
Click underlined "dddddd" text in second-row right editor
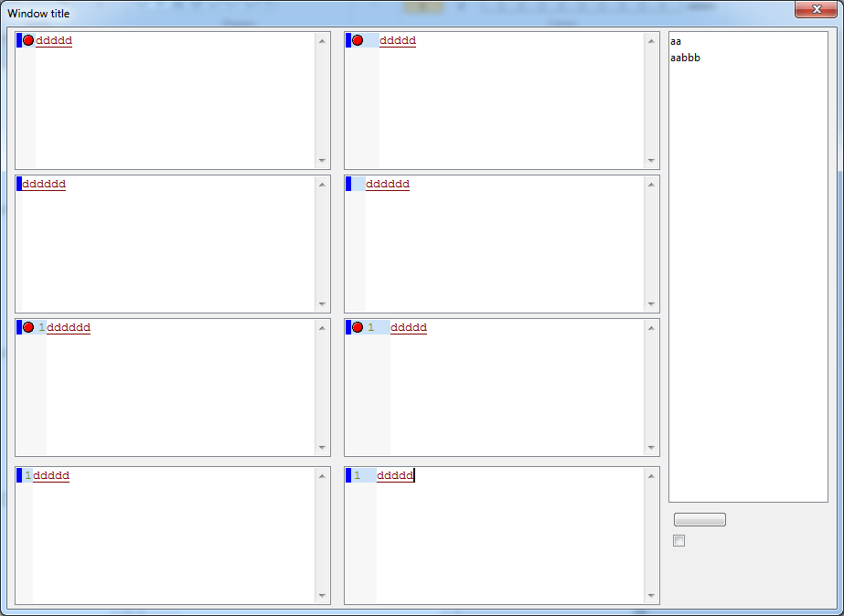pyautogui.click(x=388, y=184)
